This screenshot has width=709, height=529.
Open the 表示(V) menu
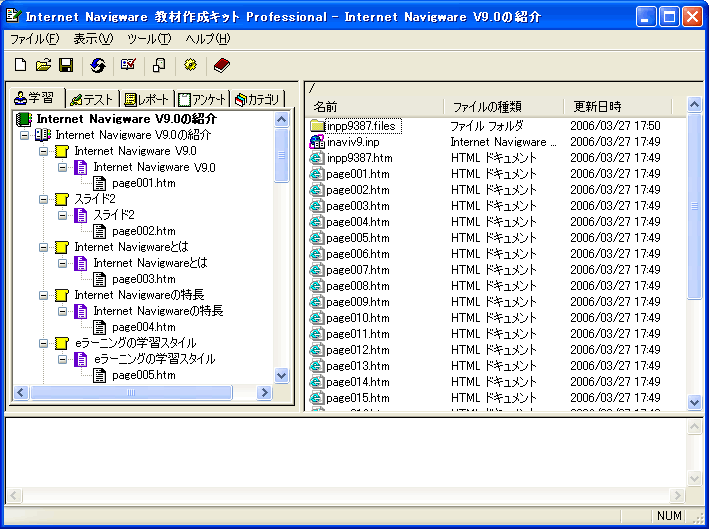pyautogui.click(x=93, y=39)
